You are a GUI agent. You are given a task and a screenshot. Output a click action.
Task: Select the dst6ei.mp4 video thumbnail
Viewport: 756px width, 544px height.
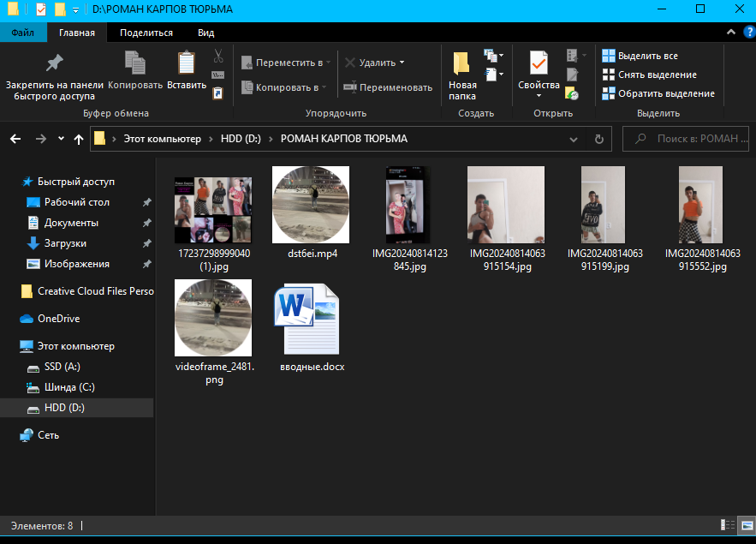(311, 205)
